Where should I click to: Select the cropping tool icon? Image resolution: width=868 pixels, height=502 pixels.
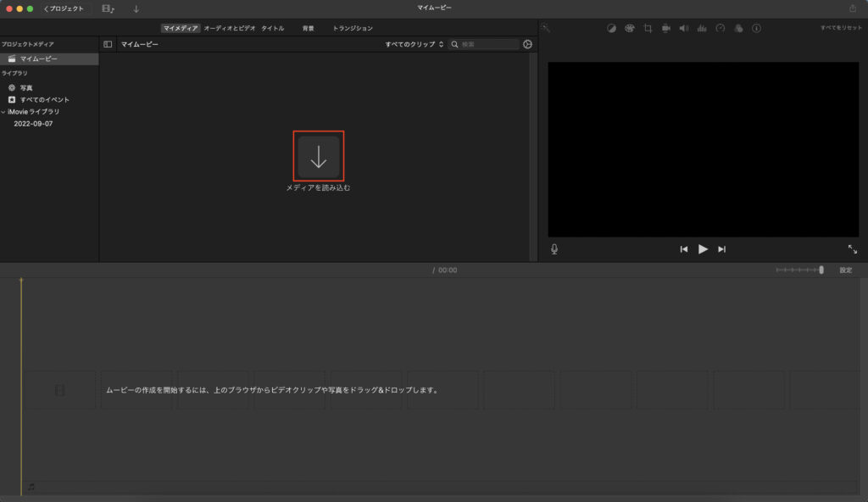[648, 28]
